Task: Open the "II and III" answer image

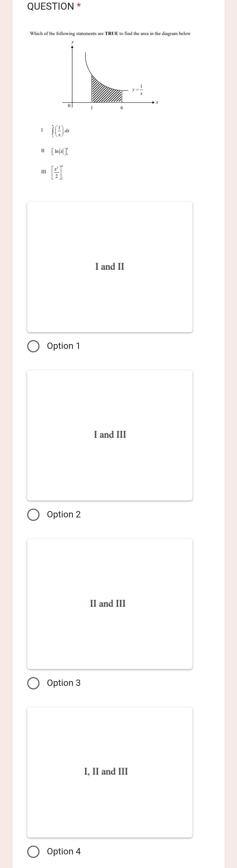Action: (x=110, y=603)
